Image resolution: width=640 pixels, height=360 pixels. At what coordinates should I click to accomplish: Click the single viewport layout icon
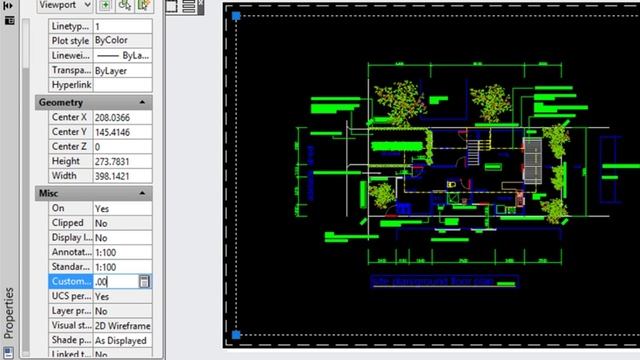point(171,6)
